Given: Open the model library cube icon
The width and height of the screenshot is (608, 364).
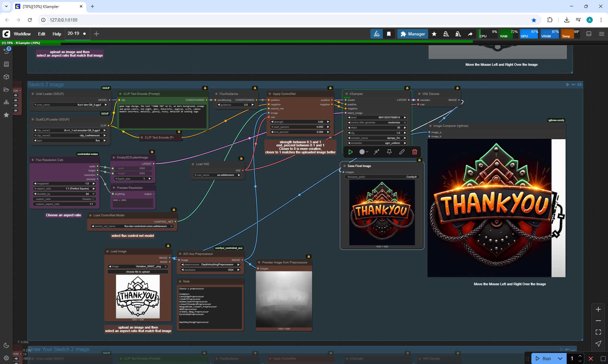Looking at the screenshot, I should tap(6, 77).
